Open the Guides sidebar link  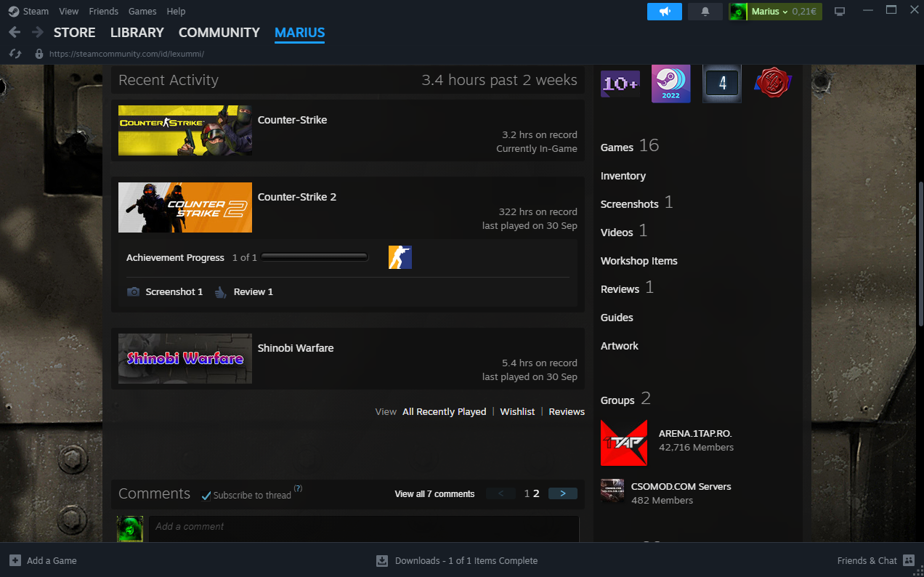coord(617,318)
